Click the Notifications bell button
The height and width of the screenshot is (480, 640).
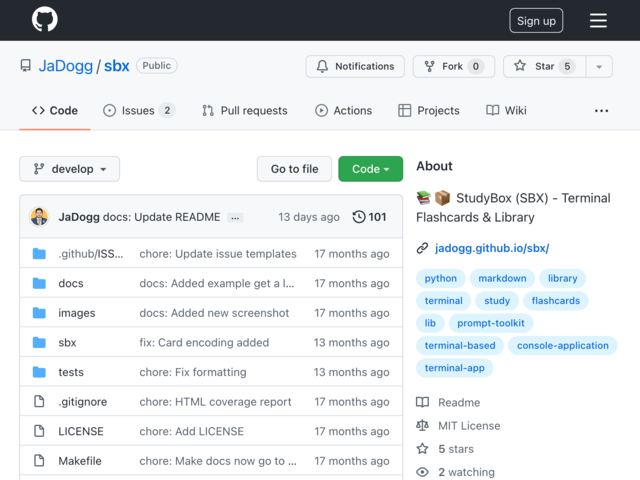click(x=355, y=66)
